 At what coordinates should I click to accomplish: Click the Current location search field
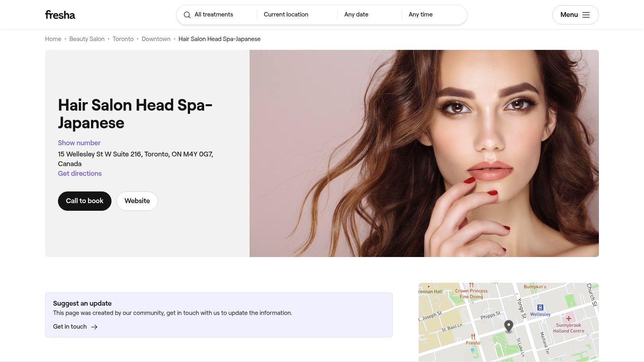[x=286, y=14]
